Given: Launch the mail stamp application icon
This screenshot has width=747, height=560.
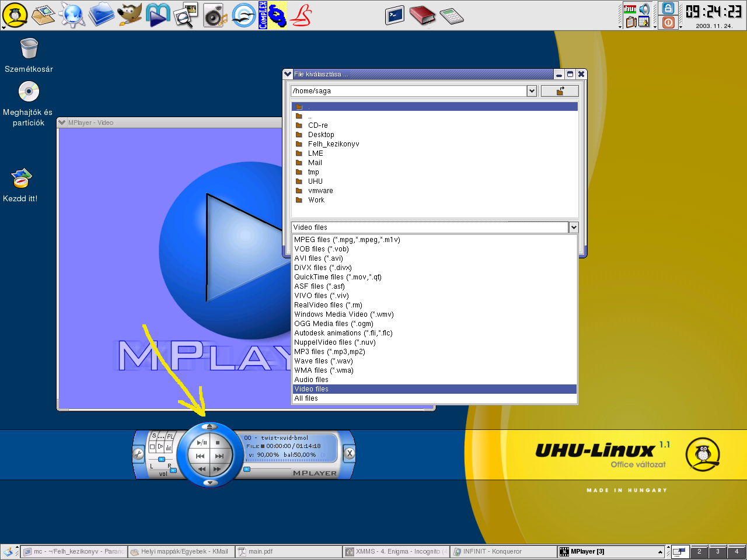Looking at the screenshot, I should [x=43, y=15].
